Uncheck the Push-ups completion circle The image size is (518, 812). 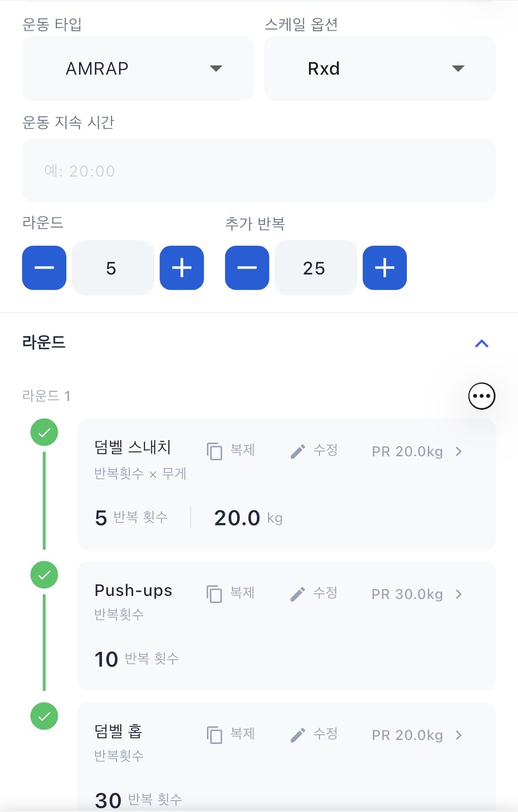click(44, 575)
